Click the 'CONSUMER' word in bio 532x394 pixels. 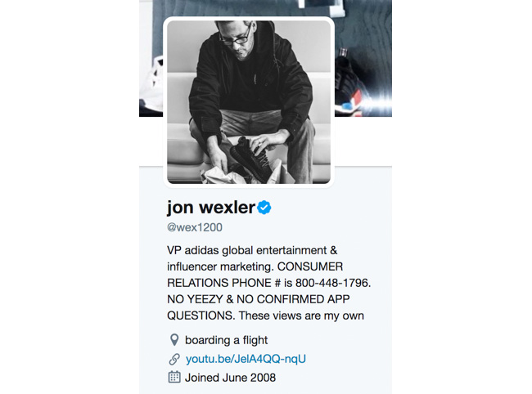click(310, 266)
